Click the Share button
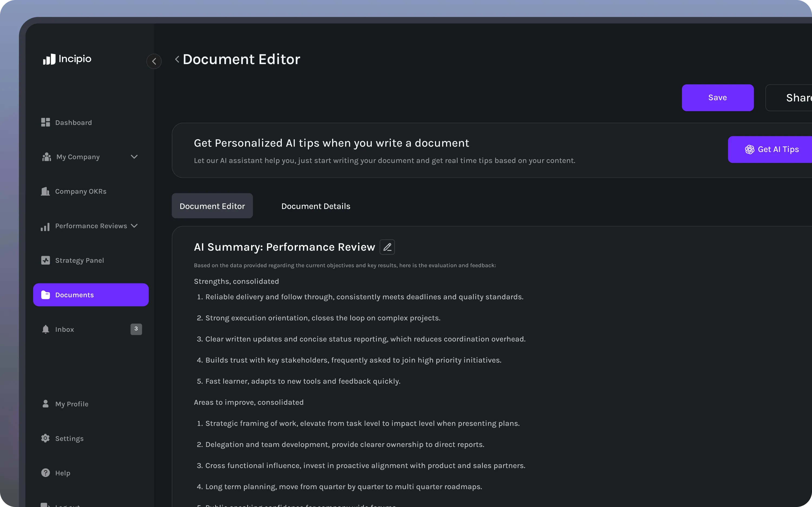This screenshot has height=507, width=812. 795,98
